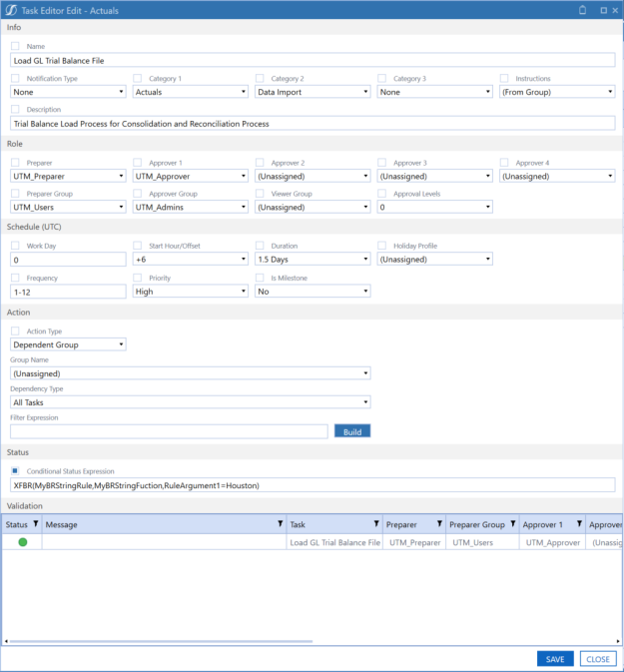Filter the Approver 1 grid column
The height and width of the screenshot is (672, 624).
(x=577, y=523)
